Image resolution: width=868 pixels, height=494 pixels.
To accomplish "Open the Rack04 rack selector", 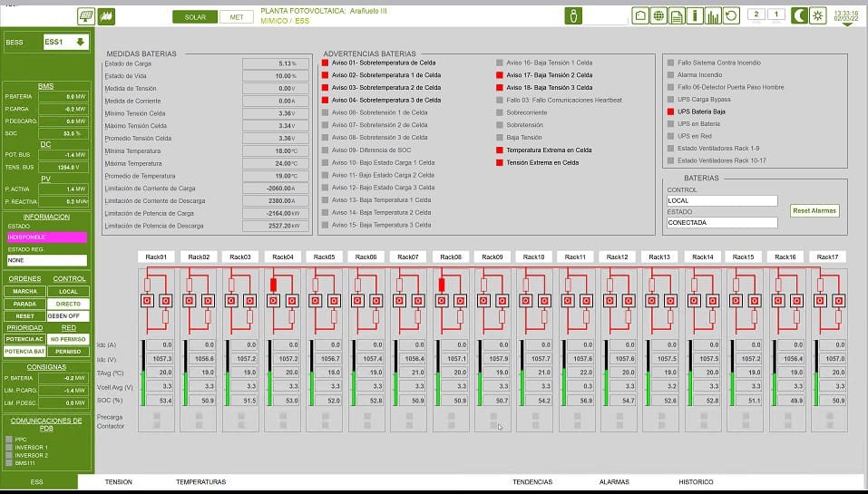I will click(x=283, y=257).
